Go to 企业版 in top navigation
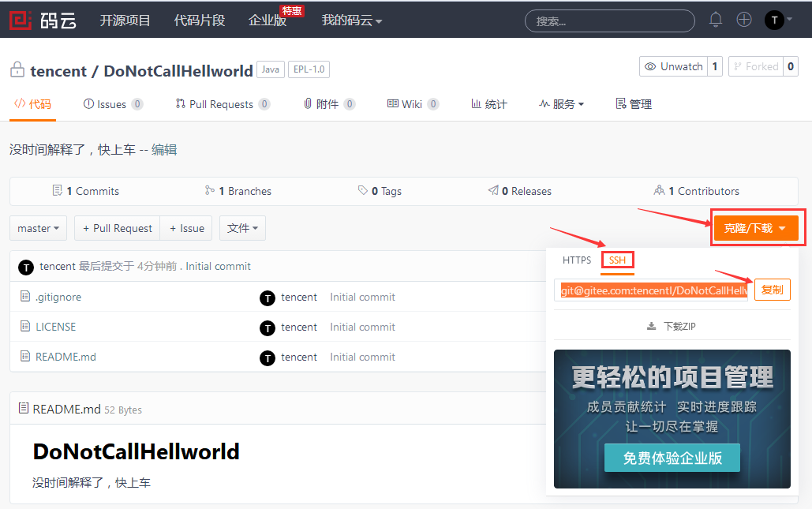Viewport: 812px width, 509px height. pyautogui.click(x=268, y=21)
